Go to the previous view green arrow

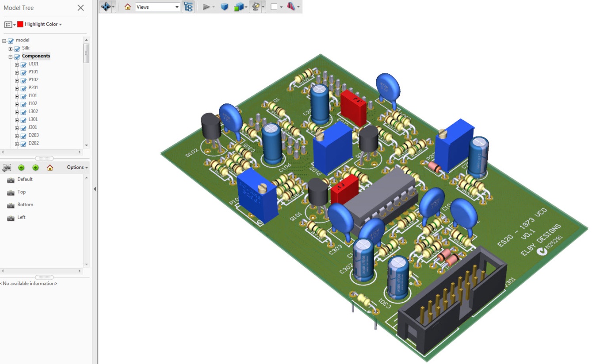point(21,167)
